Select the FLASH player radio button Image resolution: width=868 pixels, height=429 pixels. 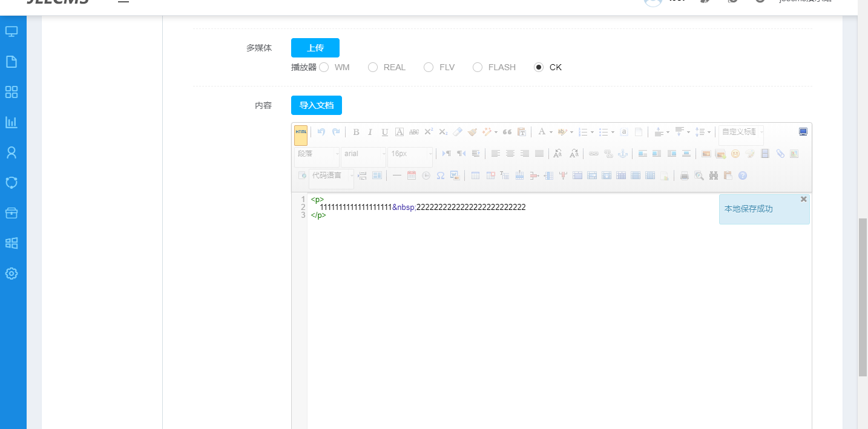(x=478, y=67)
